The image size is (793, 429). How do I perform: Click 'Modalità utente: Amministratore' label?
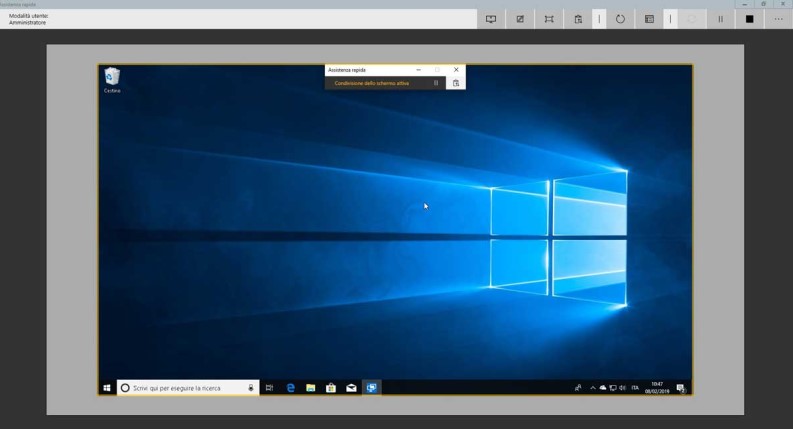pos(28,19)
